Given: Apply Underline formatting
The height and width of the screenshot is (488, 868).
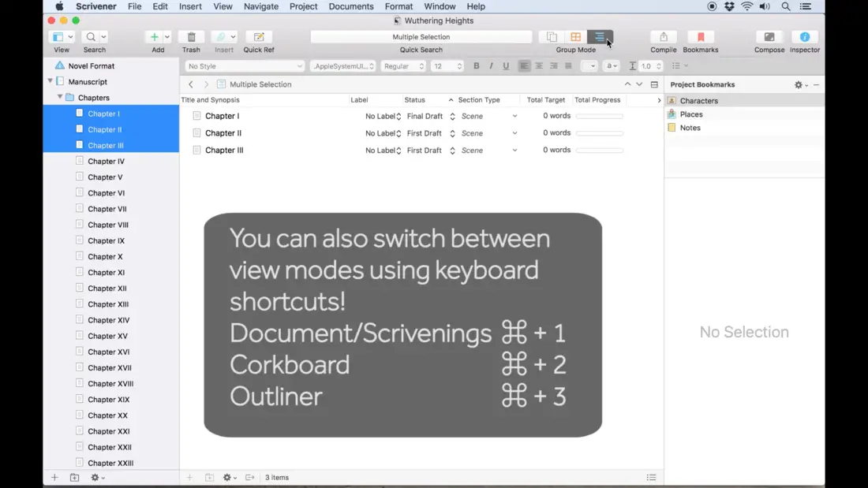Looking at the screenshot, I should [505, 66].
